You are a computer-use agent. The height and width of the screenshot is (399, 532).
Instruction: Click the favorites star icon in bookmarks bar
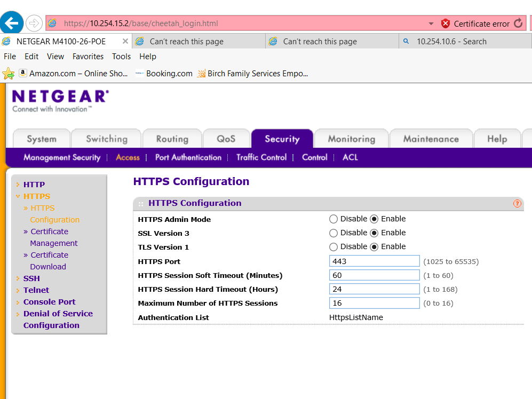tap(8, 73)
